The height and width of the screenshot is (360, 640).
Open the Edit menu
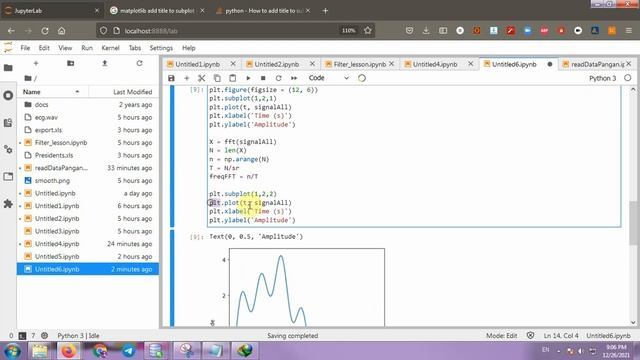(44, 48)
